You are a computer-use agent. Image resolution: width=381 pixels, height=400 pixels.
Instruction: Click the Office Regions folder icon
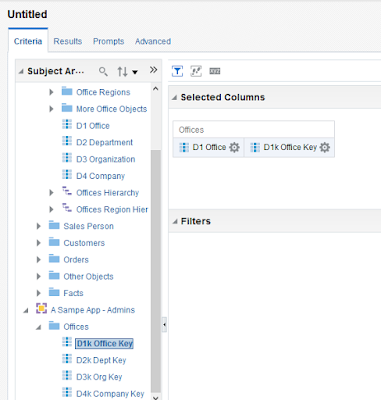pyautogui.click(x=67, y=91)
